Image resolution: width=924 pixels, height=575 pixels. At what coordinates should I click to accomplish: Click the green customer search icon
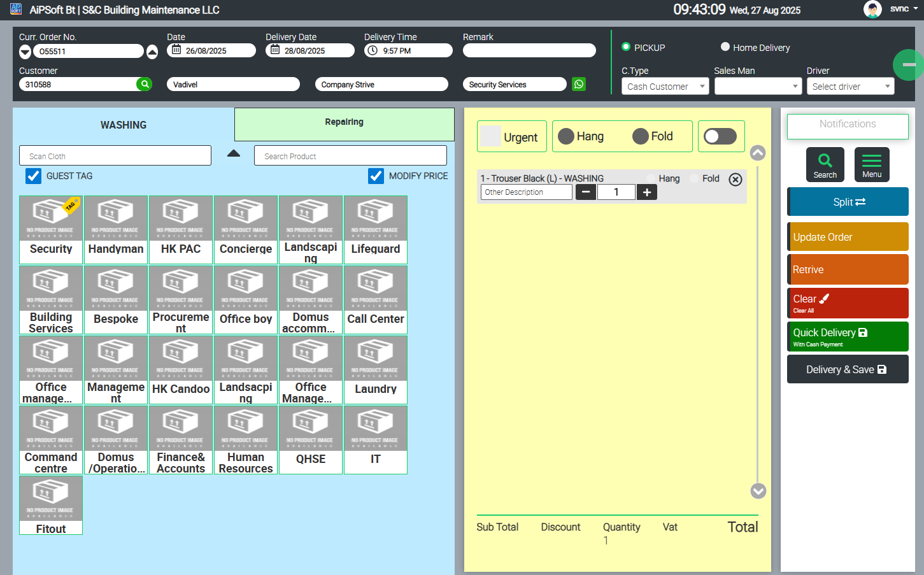point(145,84)
